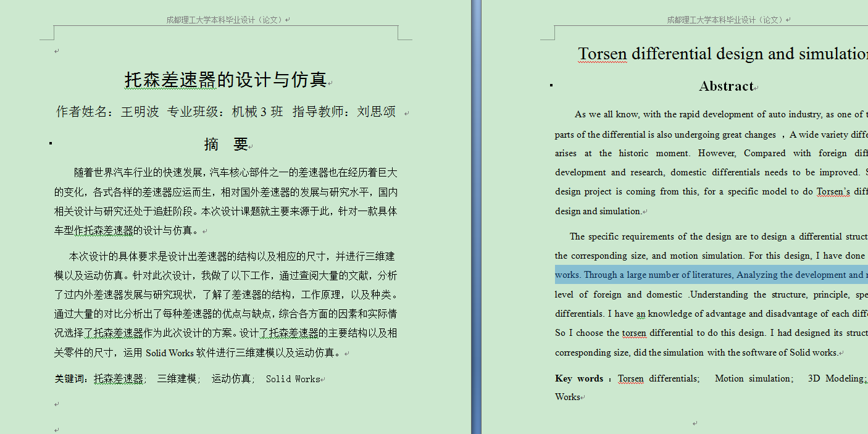Click the Key words label
This screenshot has width=868, height=434.
coord(579,378)
